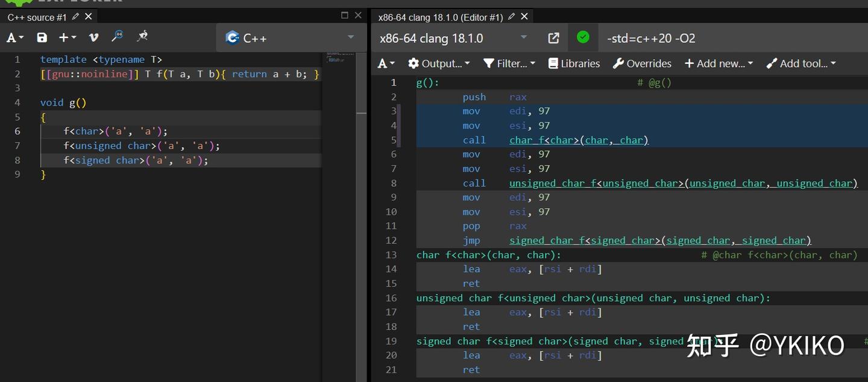Image resolution: width=868 pixels, height=382 pixels.
Task: Click the green compilation status check icon
Action: [x=583, y=37]
